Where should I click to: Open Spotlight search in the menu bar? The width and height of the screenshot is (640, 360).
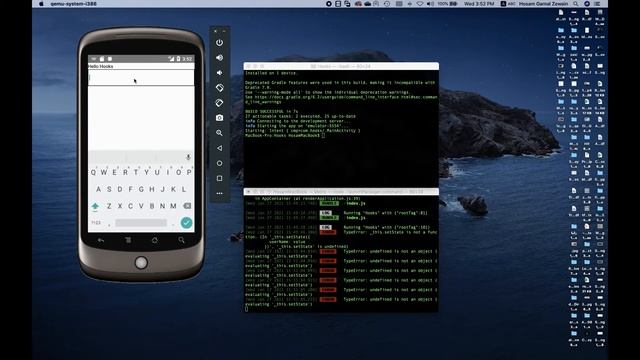[x=576, y=4]
